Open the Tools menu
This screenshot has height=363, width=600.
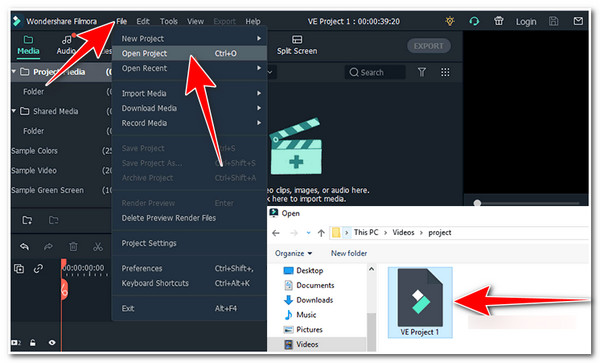pos(169,21)
